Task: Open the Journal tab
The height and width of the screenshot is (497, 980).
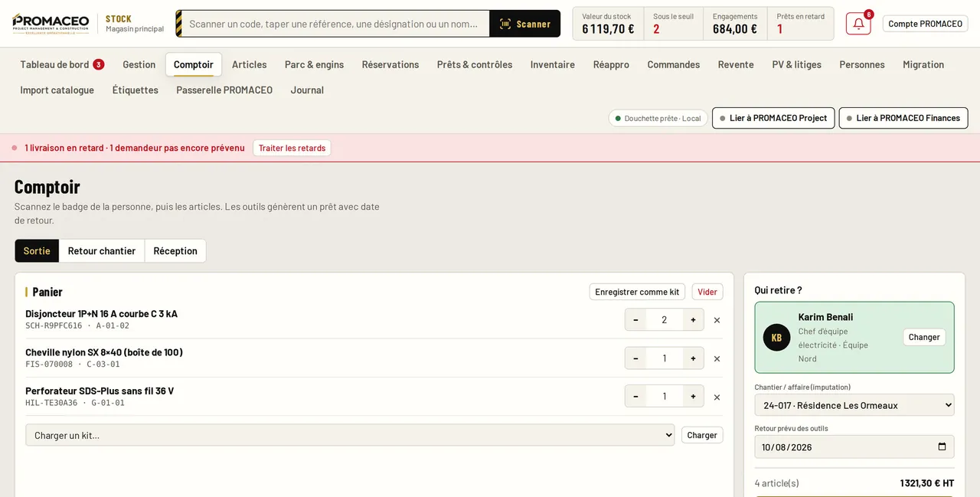Action: [x=307, y=90]
